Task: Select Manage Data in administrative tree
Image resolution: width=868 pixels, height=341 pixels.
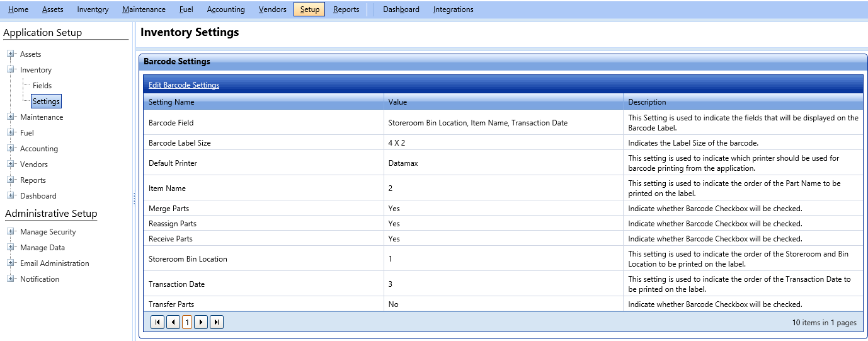Action: [42, 248]
